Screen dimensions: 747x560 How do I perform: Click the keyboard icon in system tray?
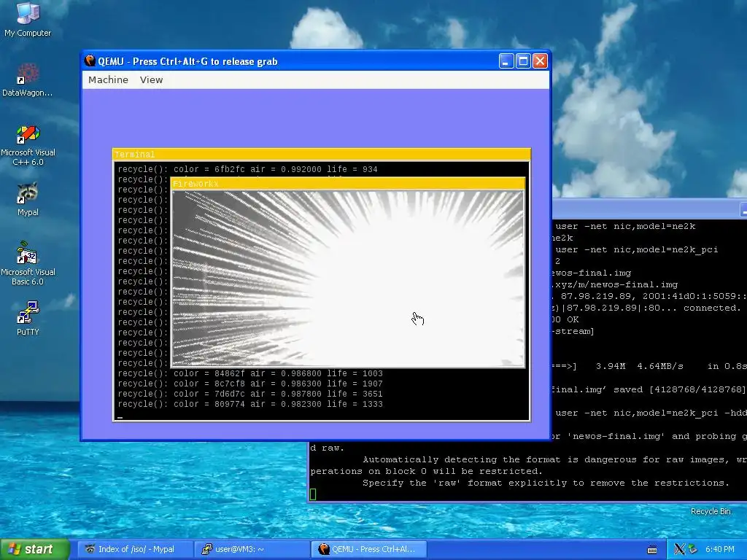pyautogui.click(x=652, y=550)
